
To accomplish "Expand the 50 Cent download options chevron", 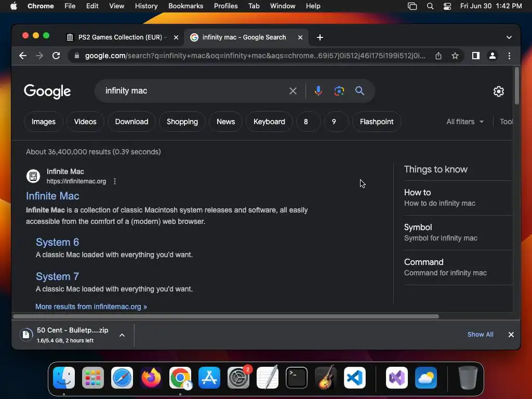I will click(x=122, y=335).
